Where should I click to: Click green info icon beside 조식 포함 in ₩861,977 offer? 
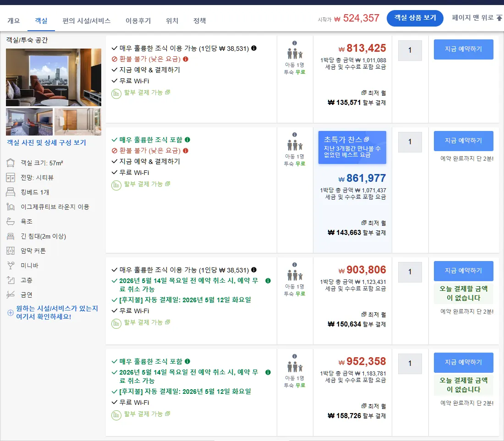pos(187,140)
